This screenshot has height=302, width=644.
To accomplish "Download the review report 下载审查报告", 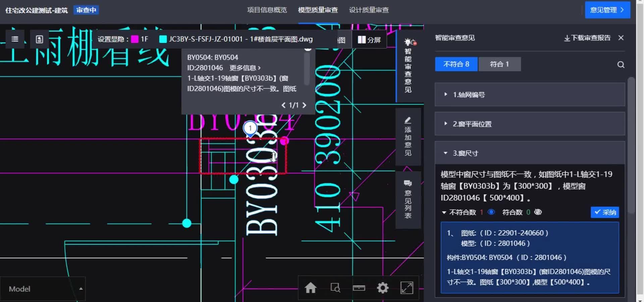I will [x=587, y=38].
